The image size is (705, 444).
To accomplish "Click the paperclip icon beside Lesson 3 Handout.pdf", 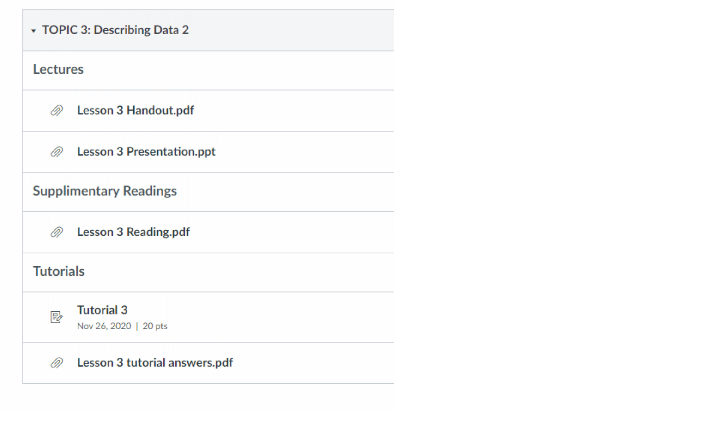I will point(57,111).
